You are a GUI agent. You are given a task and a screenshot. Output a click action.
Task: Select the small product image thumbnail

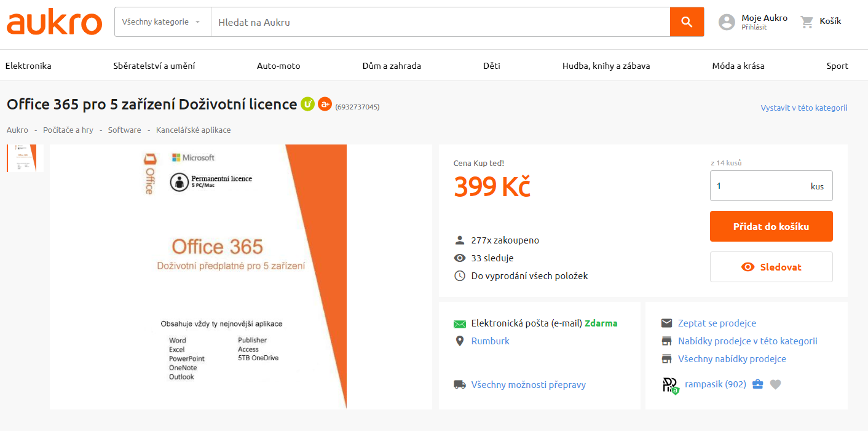[22, 158]
